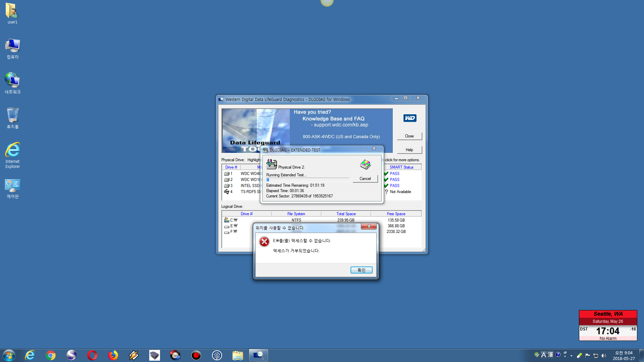Click the network tray icon

pyautogui.click(x=596, y=356)
